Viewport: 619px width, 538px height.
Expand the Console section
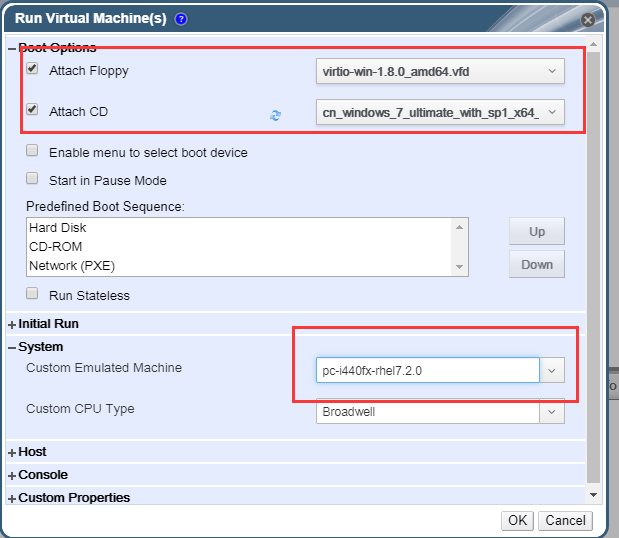[x=38, y=475]
